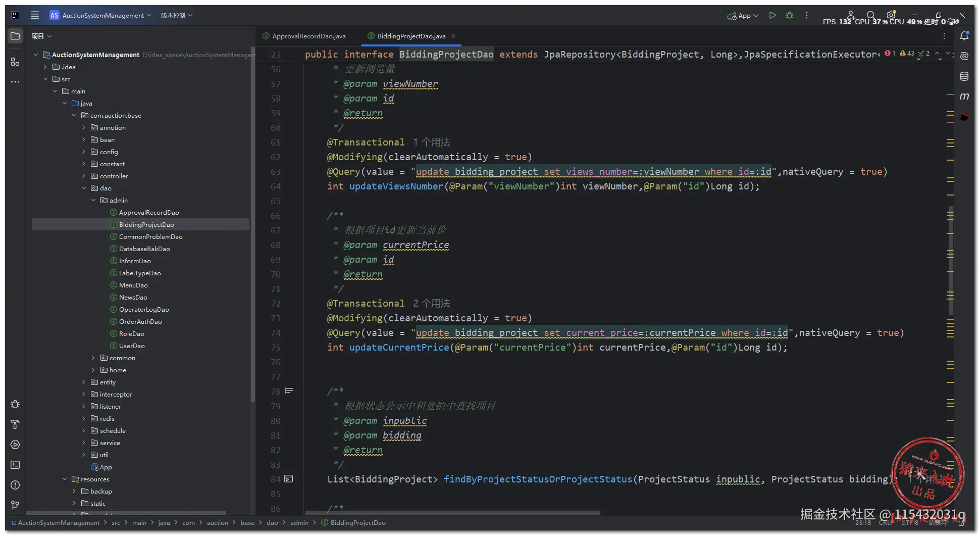This screenshot has width=980, height=536.
Task: Open the Maven tool window
Action: 964,96
